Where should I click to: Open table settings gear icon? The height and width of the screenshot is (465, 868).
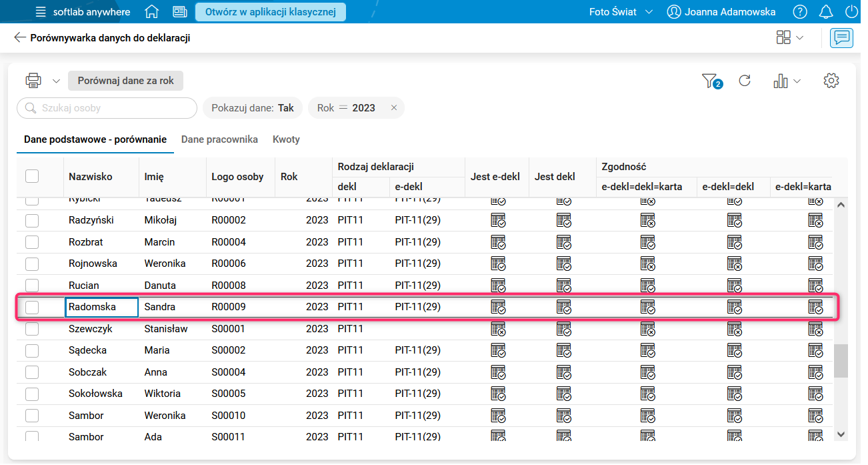click(x=831, y=81)
